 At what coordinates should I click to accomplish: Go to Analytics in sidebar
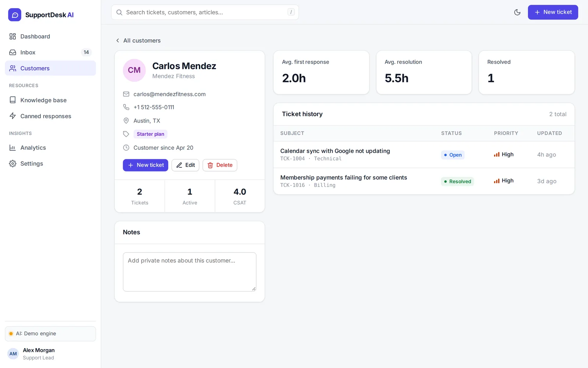[50, 148]
